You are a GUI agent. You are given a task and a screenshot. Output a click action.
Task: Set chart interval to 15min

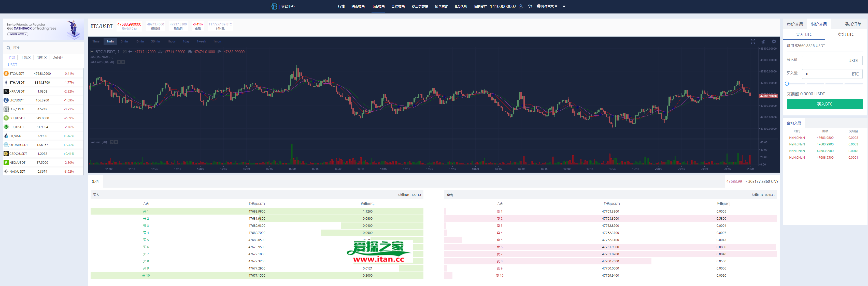coord(139,41)
